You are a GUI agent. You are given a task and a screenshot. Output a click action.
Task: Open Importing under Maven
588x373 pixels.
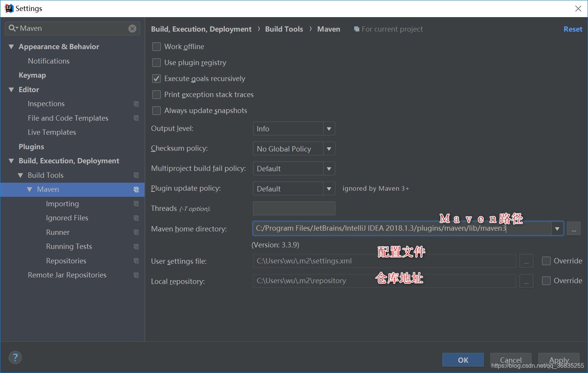62,204
